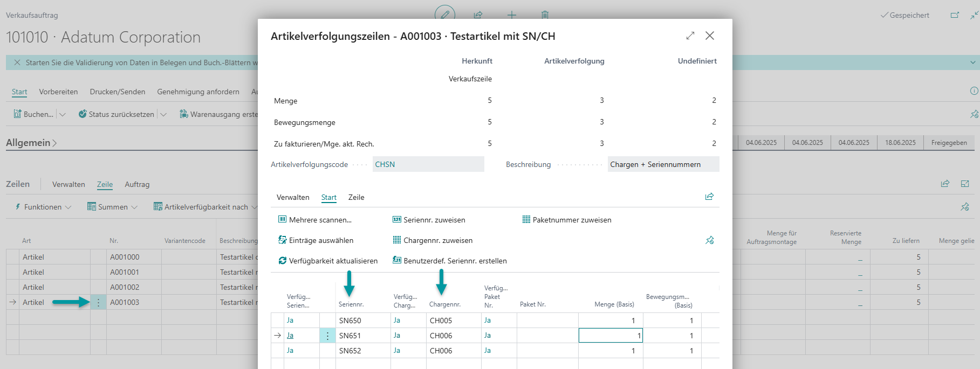Click Seriennr. zuweisen action
980x369 pixels.
point(429,220)
